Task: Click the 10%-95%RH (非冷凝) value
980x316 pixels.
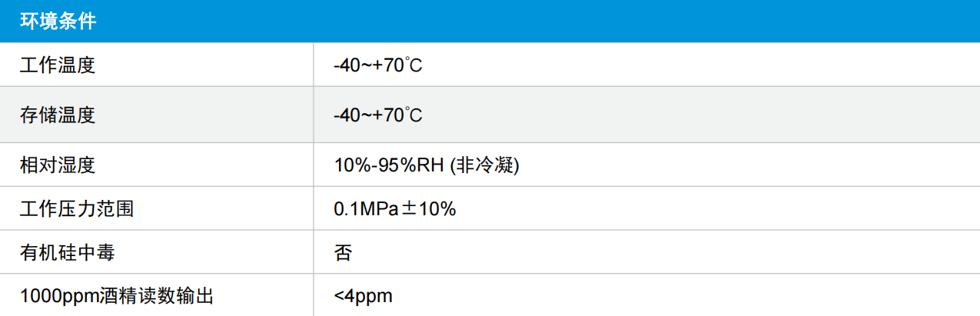Action: pos(427,165)
